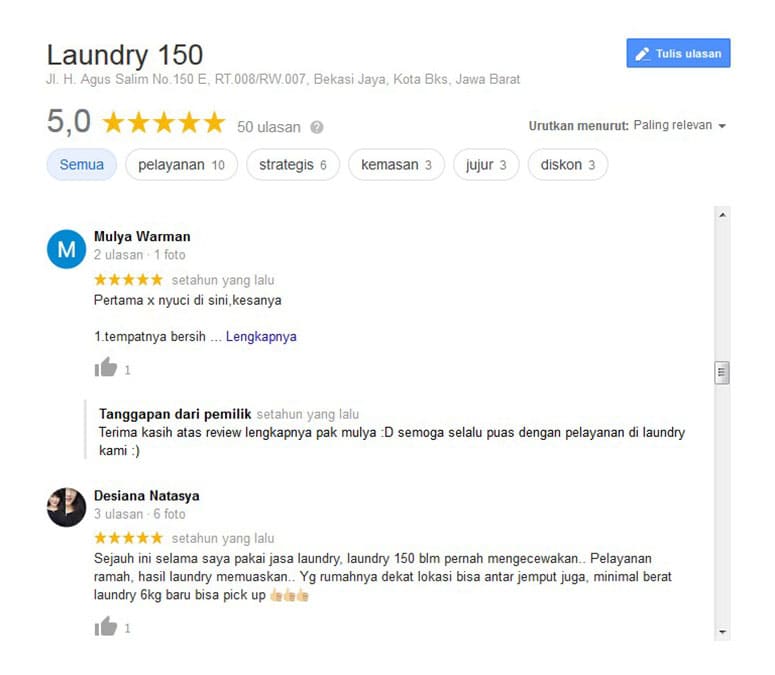775x675 pixels.
Task: Filter reviews by jujur chip
Action: click(486, 165)
